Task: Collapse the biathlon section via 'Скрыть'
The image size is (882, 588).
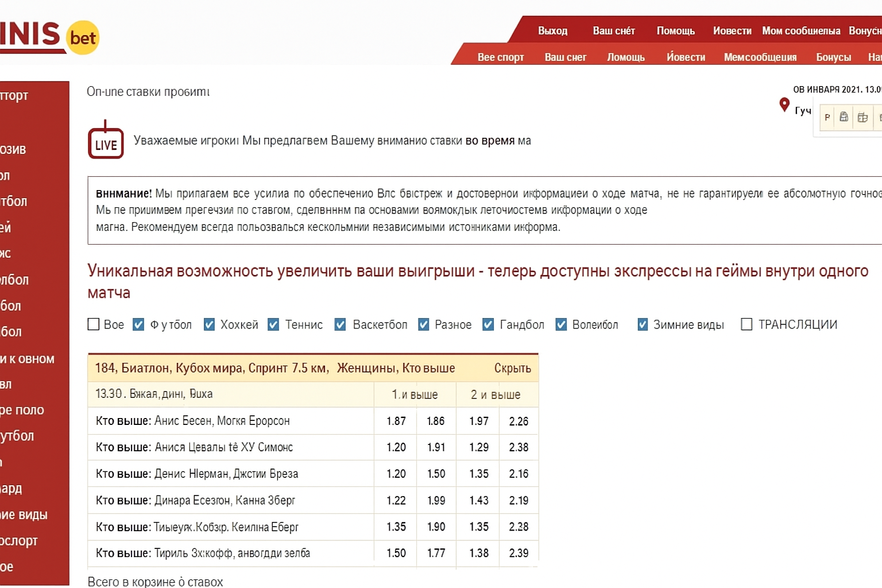Action: 512,368
